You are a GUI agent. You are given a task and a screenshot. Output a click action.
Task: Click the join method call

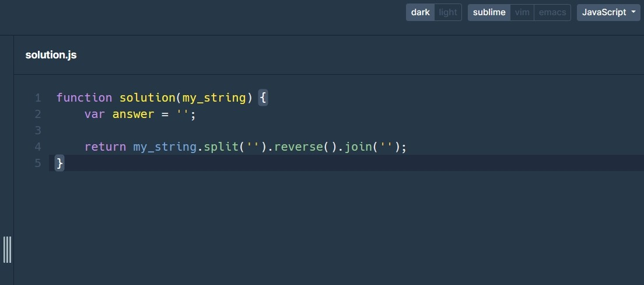click(x=358, y=147)
